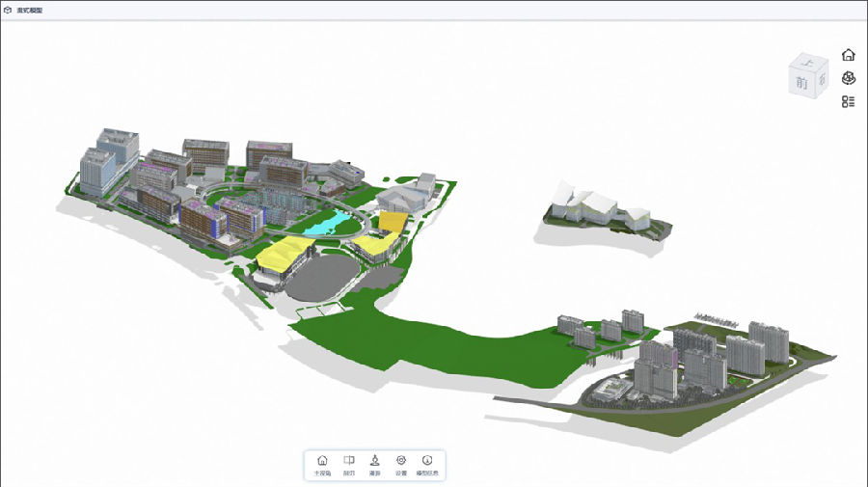Select the 上 top face of view cube
Viewport: 868px width, 487px height.
808,62
